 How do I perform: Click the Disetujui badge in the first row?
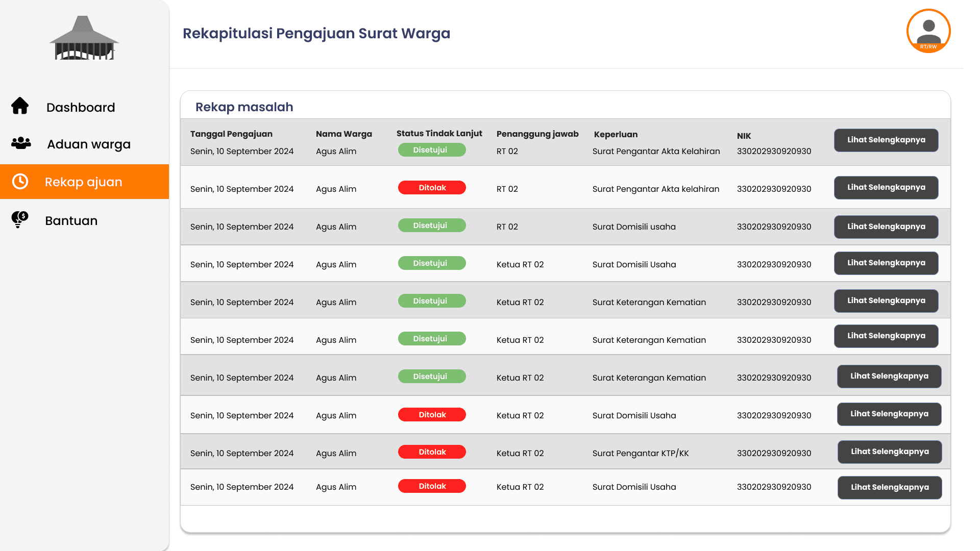pos(432,150)
